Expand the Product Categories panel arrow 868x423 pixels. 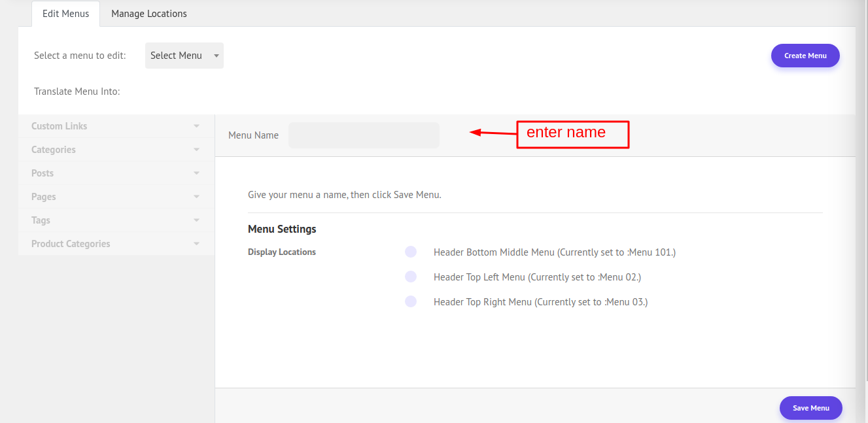click(x=196, y=244)
